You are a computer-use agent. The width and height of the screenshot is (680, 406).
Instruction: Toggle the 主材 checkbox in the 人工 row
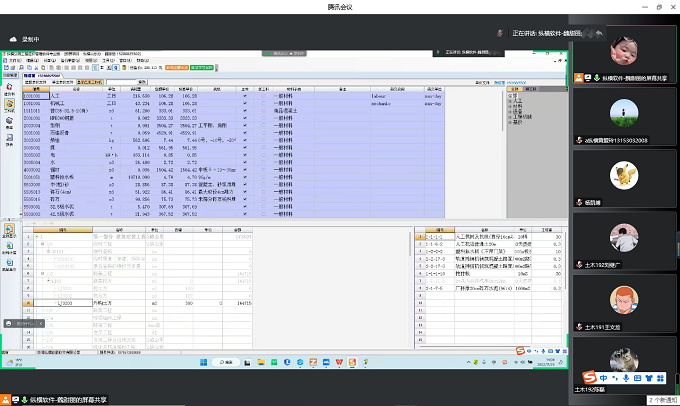pos(245,94)
